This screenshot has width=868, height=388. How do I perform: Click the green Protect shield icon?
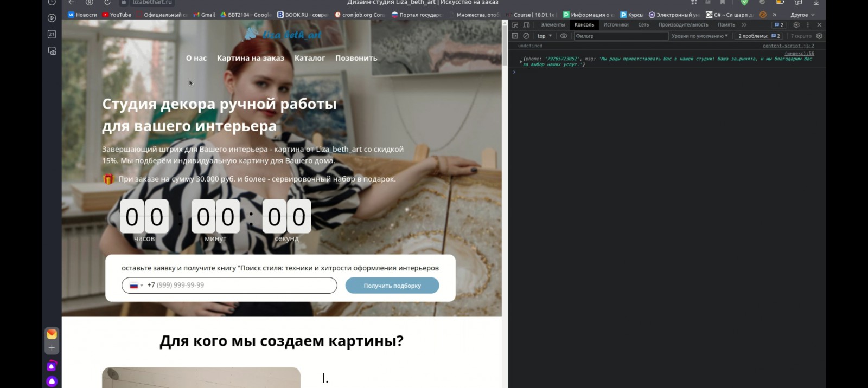(744, 2)
